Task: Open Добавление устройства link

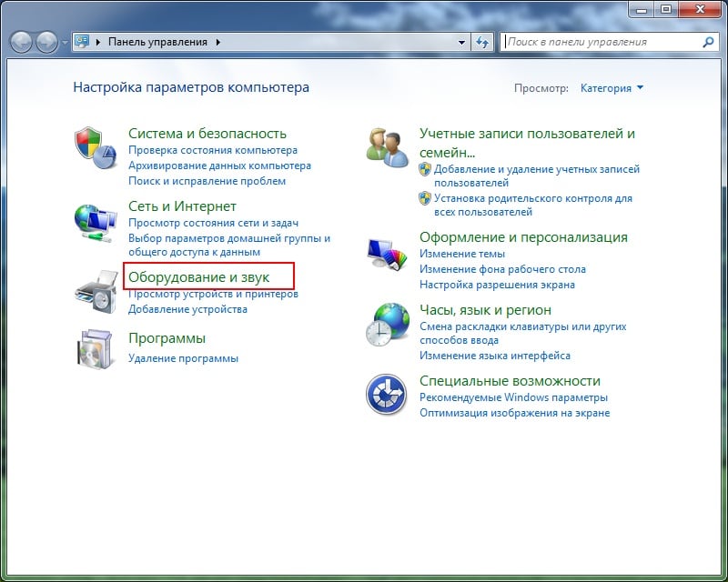Action: coord(187,309)
